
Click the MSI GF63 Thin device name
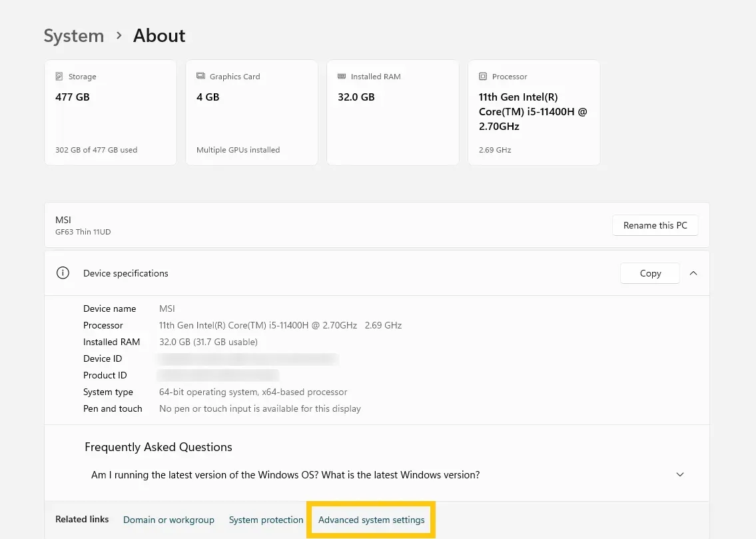pyautogui.click(x=83, y=225)
